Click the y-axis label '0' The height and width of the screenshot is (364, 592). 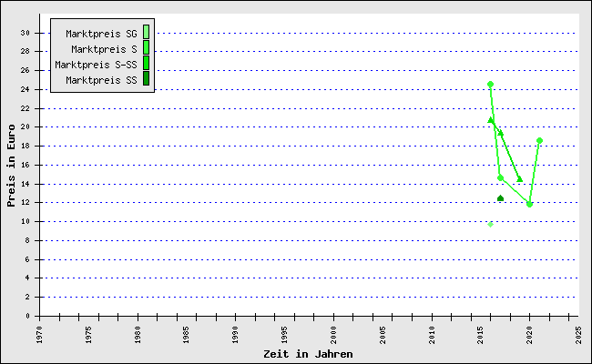[x=27, y=316]
